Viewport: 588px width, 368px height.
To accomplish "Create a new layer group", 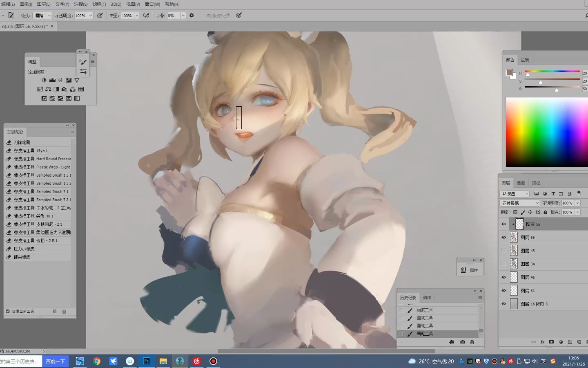I will pos(570,342).
